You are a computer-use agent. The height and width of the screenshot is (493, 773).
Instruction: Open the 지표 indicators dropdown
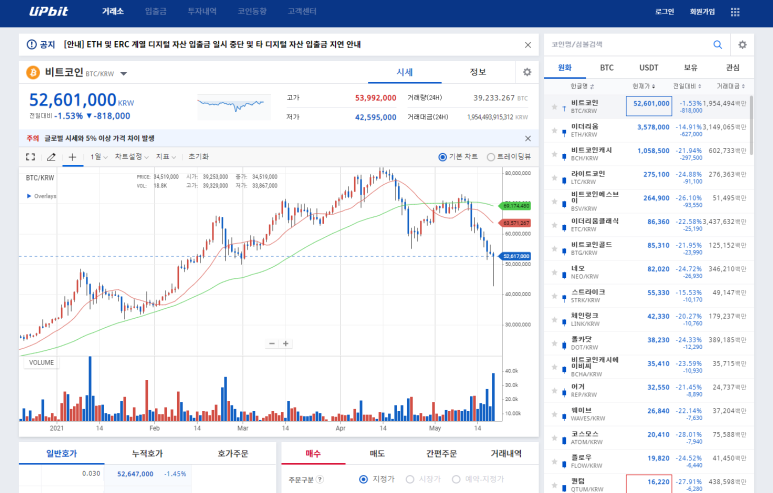click(166, 157)
